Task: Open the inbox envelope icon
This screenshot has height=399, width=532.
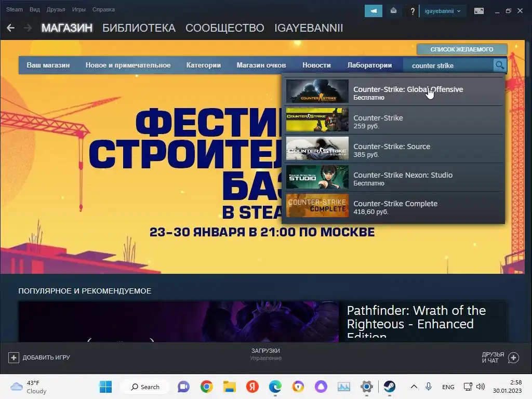Action: pyautogui.click(x=394, y=11)
